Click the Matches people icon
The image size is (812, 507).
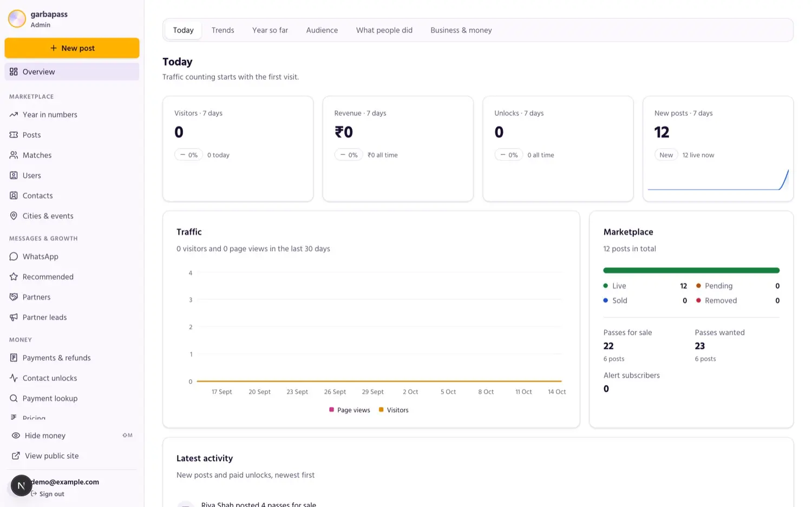(14, 155)
